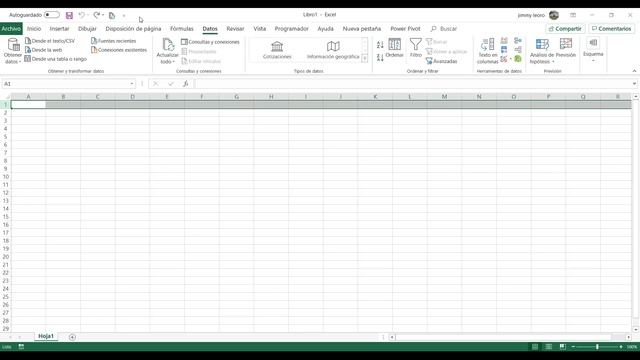Click the zoom slider handle

[597, 347]
